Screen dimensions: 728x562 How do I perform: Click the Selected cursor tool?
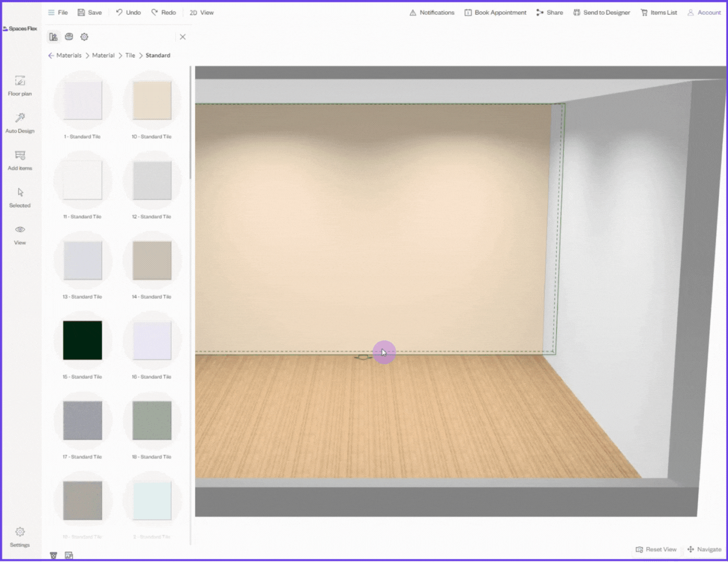[20, 197]
